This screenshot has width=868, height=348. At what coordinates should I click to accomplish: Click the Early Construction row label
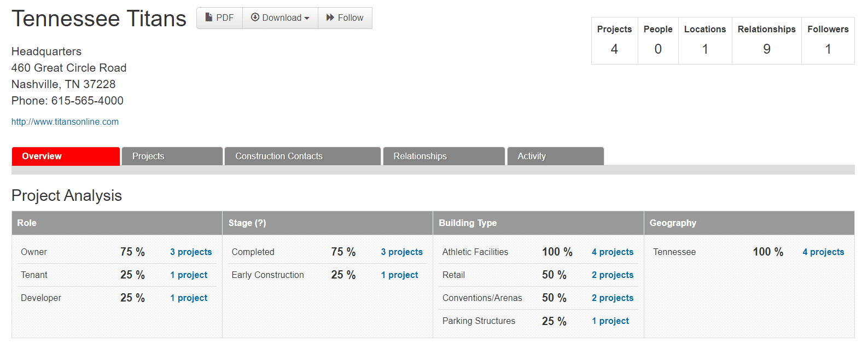pyautogui.click(x=267, y=275)
